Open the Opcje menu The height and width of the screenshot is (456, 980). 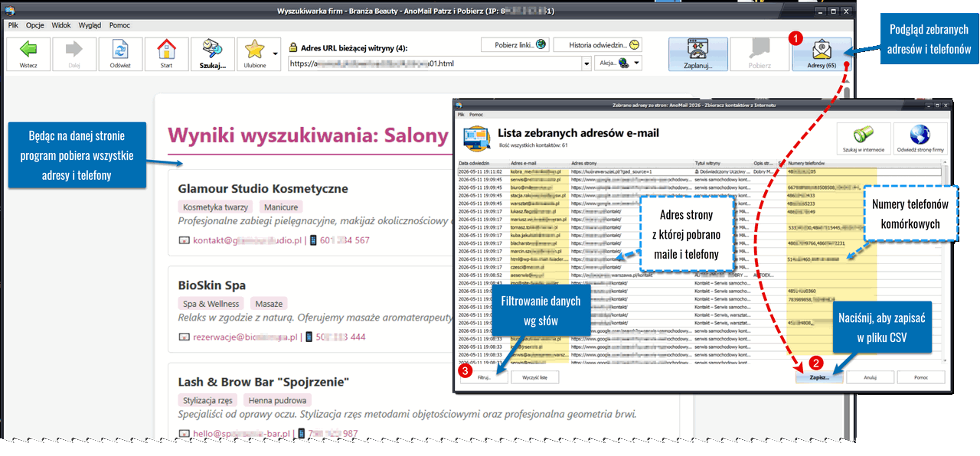pyautogui.click(x=35, y=25)
